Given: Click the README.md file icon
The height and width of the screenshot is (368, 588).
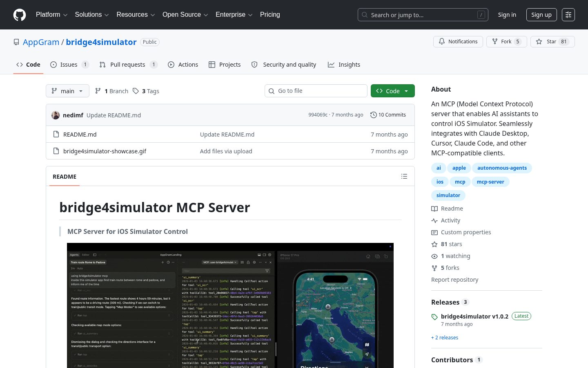Looking at the screenshot, I should [56, 134].
